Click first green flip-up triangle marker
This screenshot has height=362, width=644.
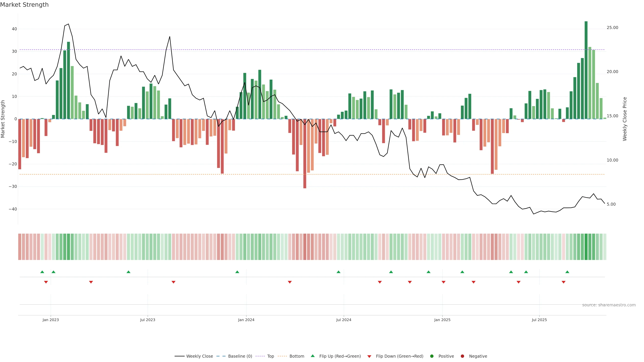click(x=42, y=272)
